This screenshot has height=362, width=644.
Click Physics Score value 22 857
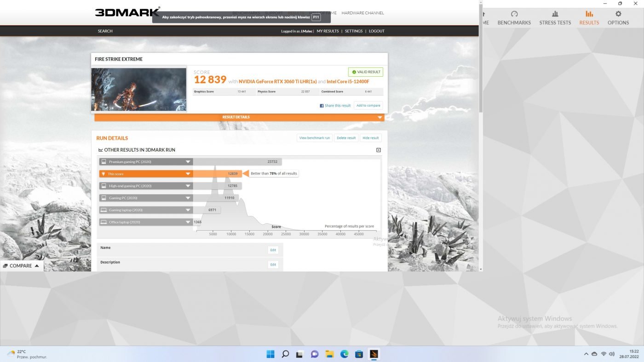click(305, 91)
